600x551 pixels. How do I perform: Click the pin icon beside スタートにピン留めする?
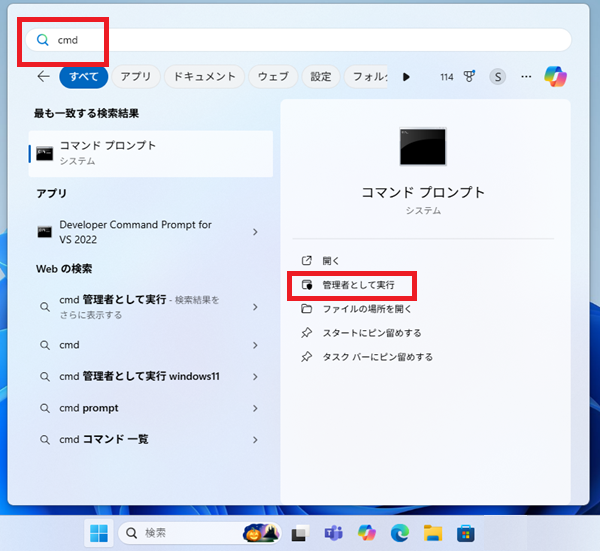[x=306, y=333]
